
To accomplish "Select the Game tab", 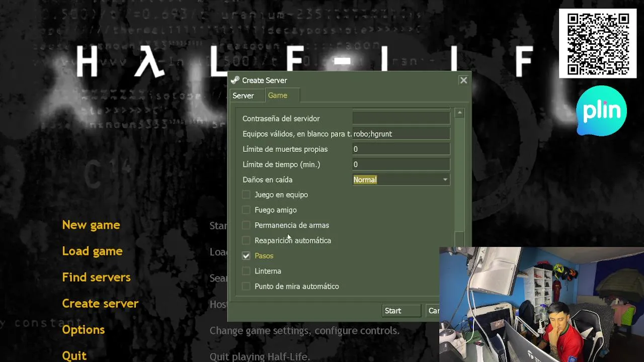I will pos(278,96).
